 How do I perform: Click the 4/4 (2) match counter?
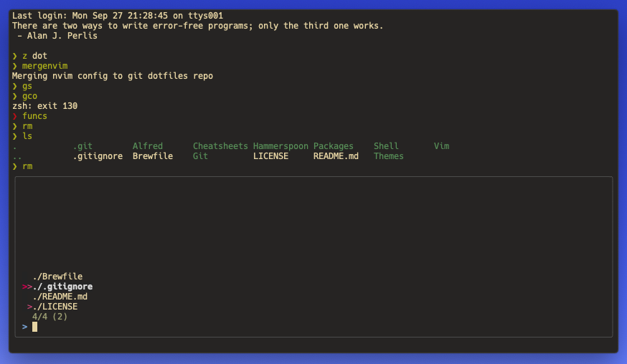[x=50, y=317]
